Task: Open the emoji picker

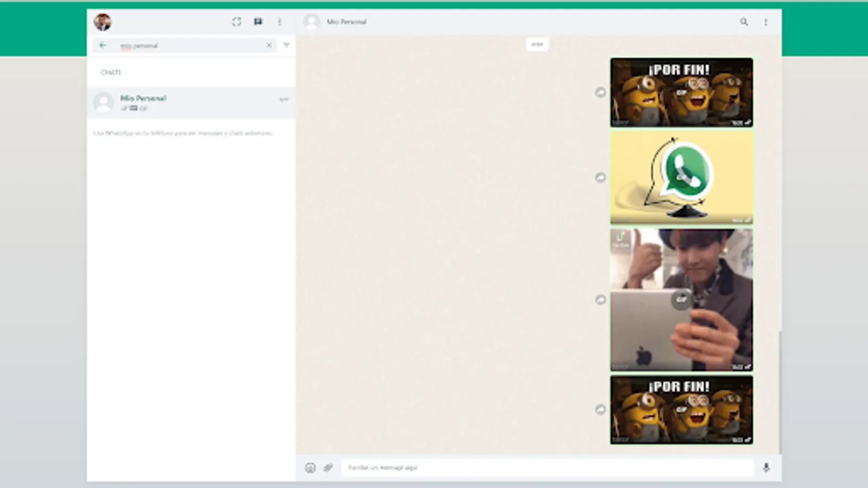Action: 310,468
